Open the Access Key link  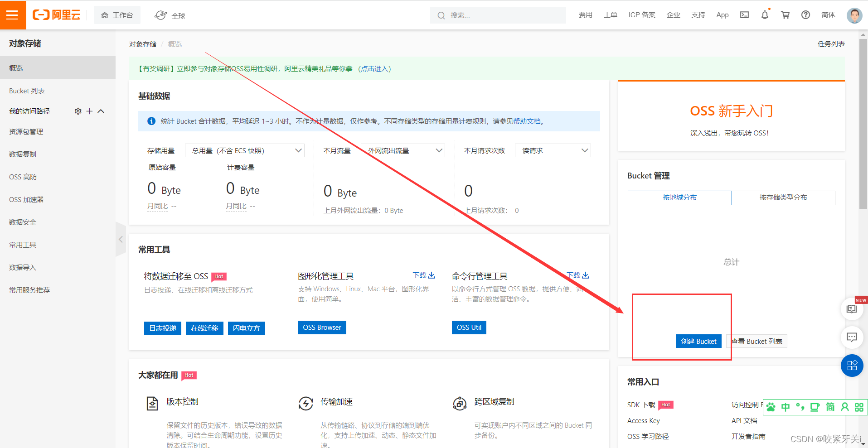tap(644, 421)
